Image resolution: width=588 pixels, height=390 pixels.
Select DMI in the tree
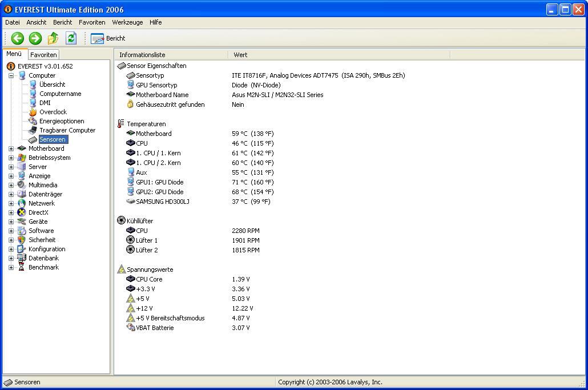tap(45, 103)
